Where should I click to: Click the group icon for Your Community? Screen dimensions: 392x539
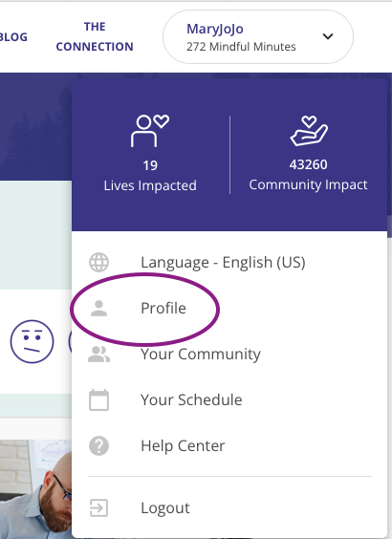point(99,354)
